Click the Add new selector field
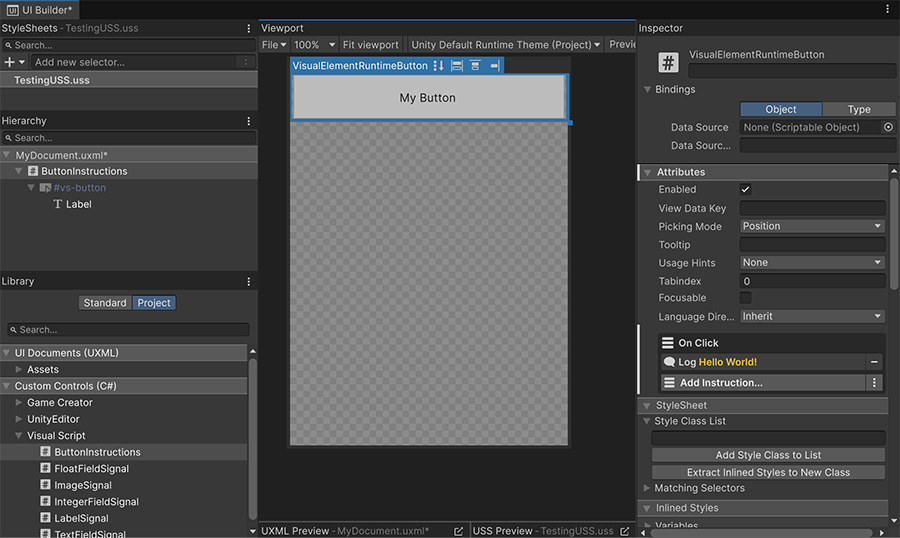 (135, 62)
